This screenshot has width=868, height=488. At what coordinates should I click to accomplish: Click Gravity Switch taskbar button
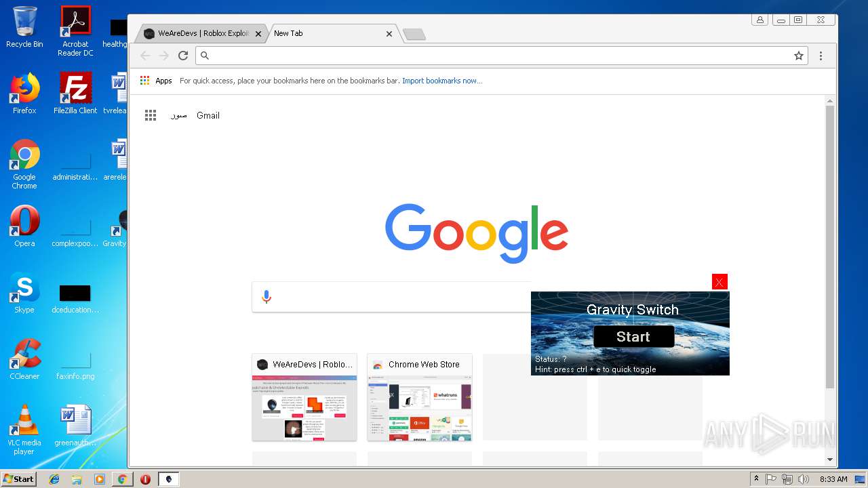coord(168,479)
